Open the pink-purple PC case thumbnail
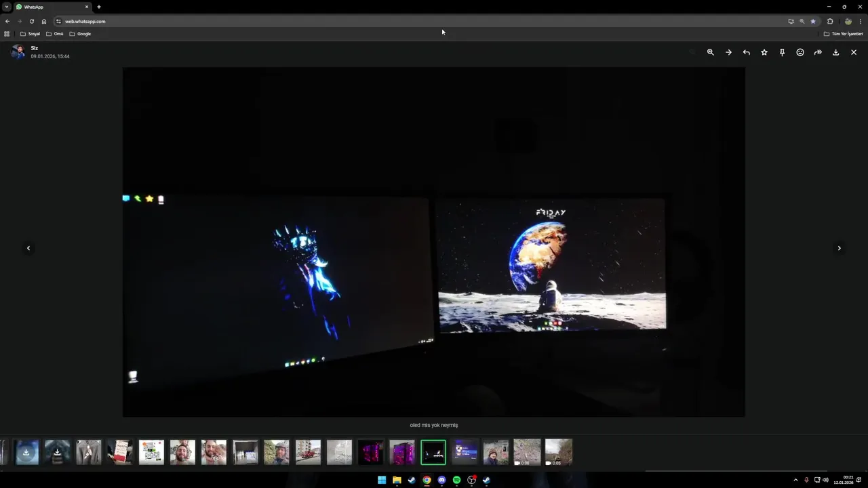The height and width of the screenshot is (488, 868). click(x=402, y=452)
